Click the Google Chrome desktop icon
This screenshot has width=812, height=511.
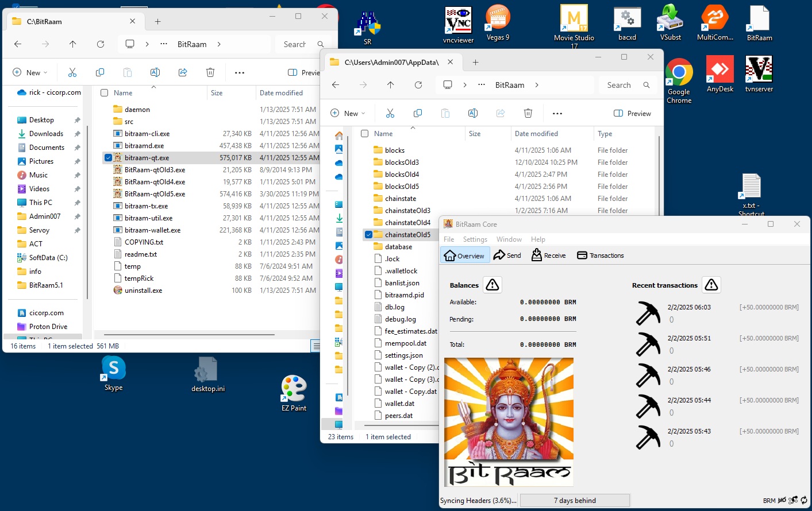[x=679, y=80]
